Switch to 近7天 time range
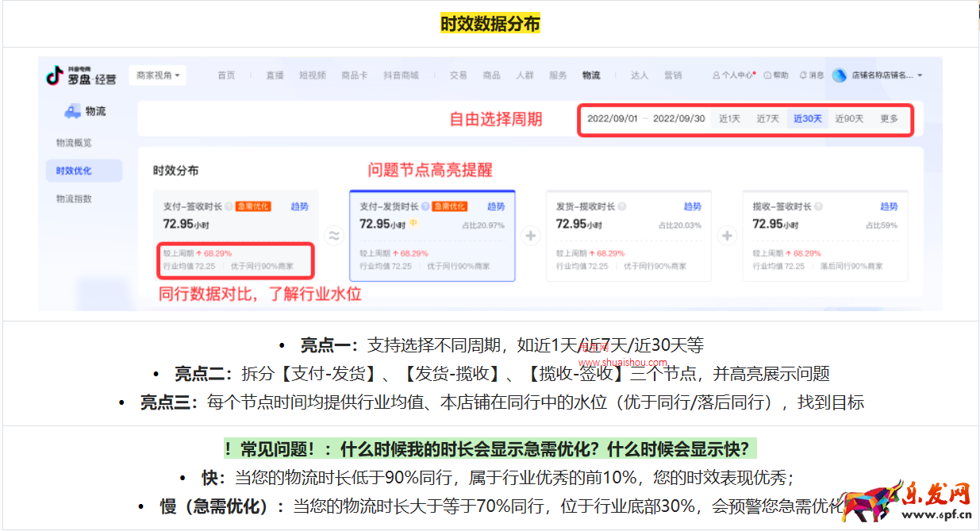This screenshot has height=531, width=980. click(x=767, y=117)
